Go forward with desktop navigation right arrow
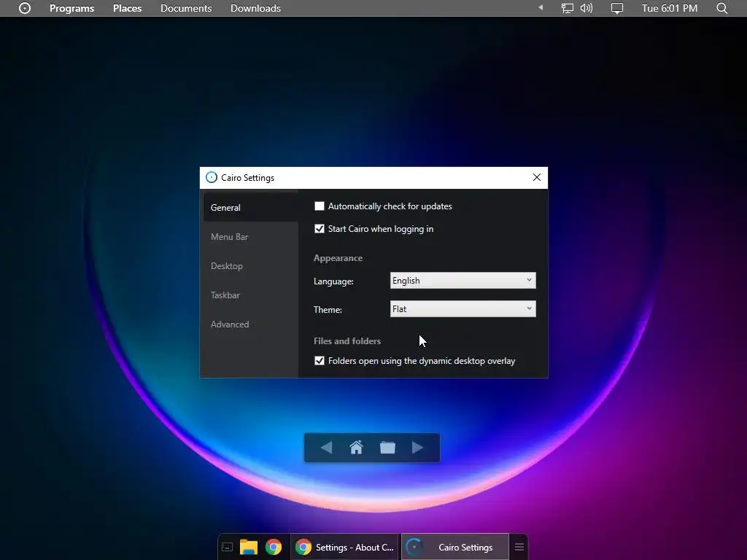 pos(417,448)
